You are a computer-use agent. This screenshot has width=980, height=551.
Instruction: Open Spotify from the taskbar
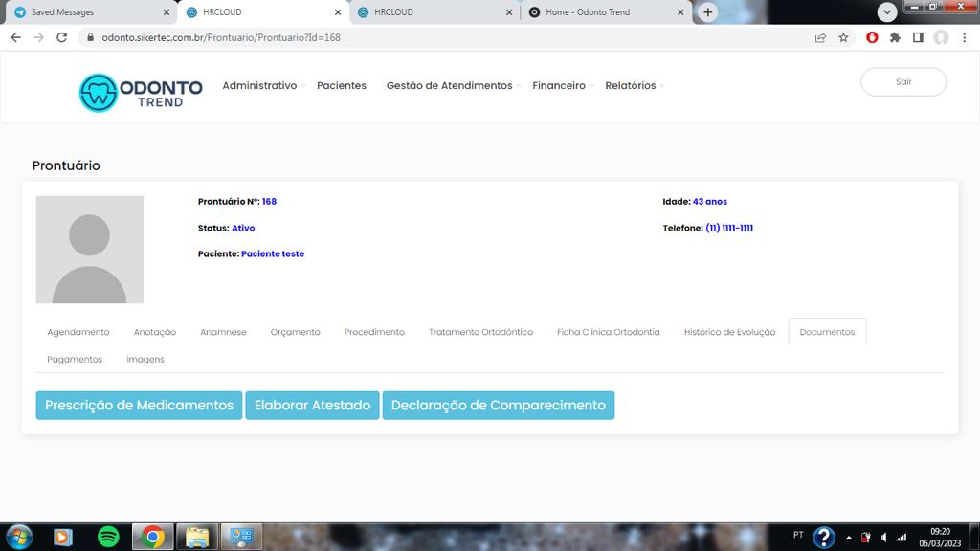coord(108,537)
